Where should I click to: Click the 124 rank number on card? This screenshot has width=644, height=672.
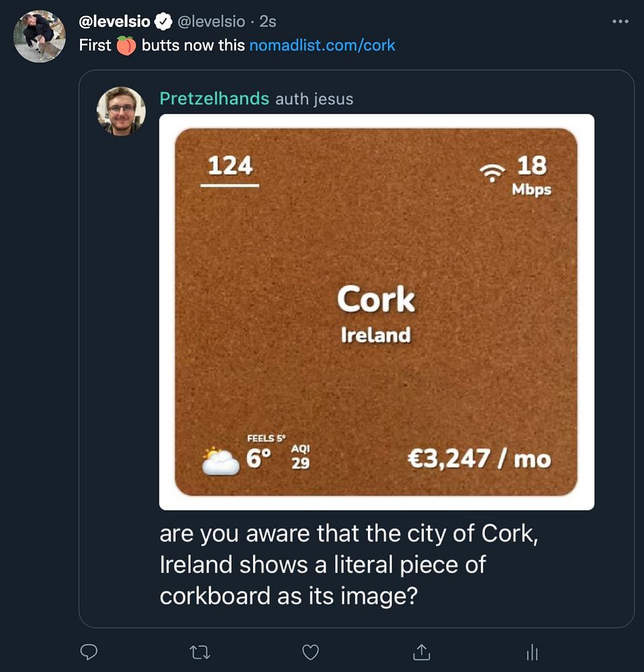230,165
